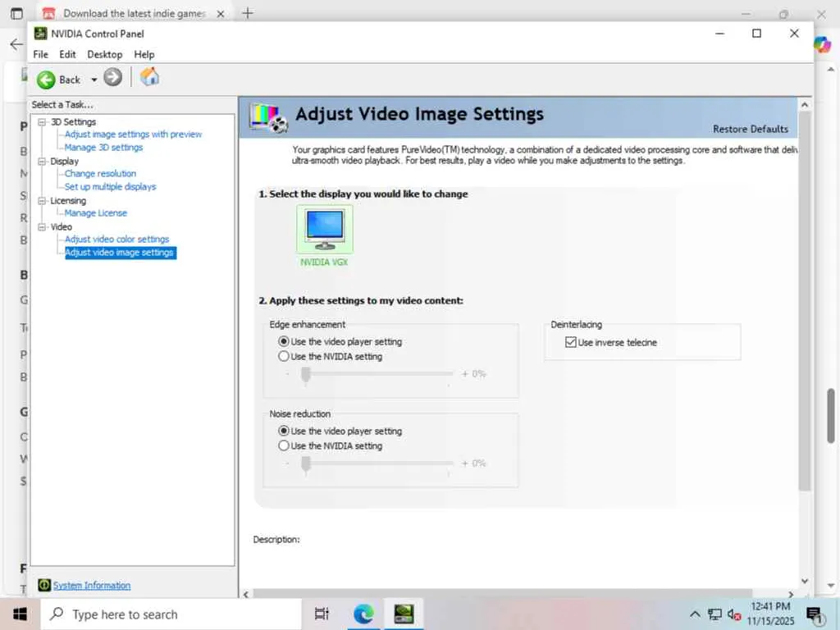This screenshot has width=840, height=630.
Task: Click the NVIDIA Control Panel title icon
Action: click(40, 33)
